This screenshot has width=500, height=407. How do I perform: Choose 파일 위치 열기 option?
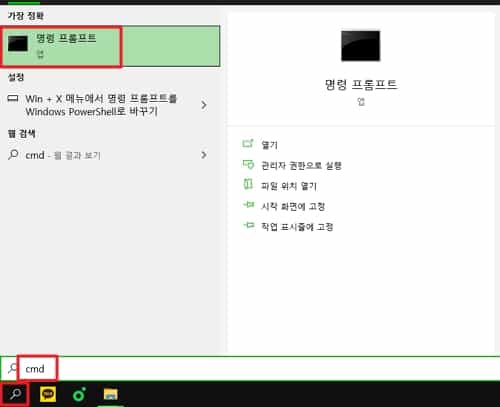[289, 186]
